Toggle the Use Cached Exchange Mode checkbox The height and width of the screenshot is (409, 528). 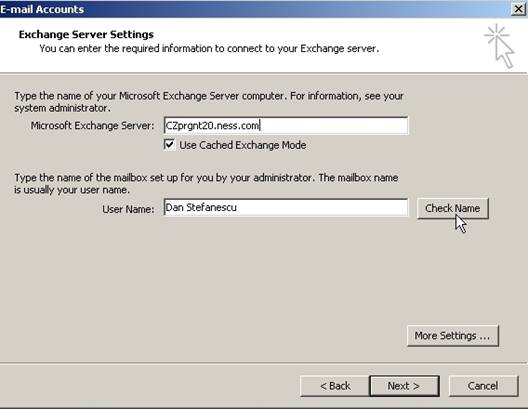pos(169,145)
